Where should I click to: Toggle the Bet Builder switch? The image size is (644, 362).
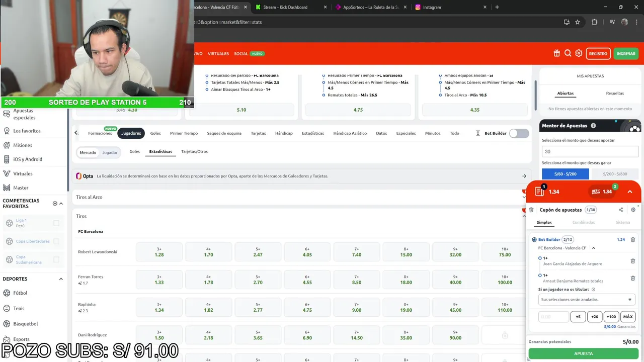click(x=519, y=133)
